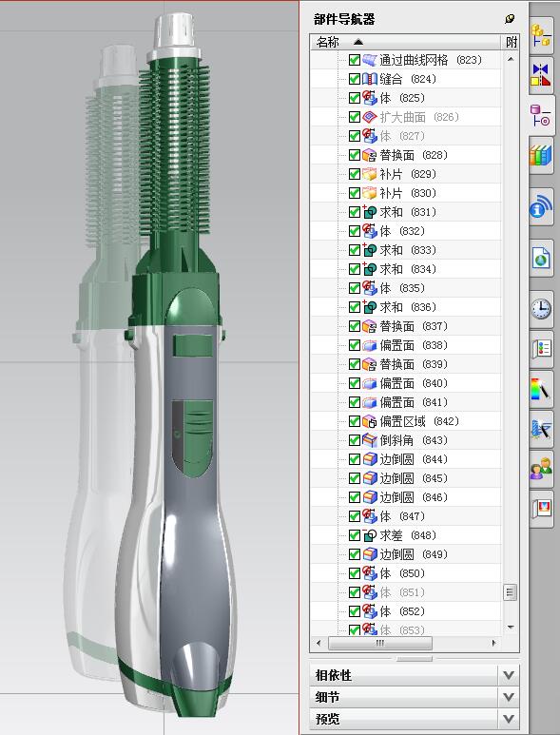Open the list-style sidebar tab below History
560x735 pixels.
pyautogui.click(x=541, y=349)
